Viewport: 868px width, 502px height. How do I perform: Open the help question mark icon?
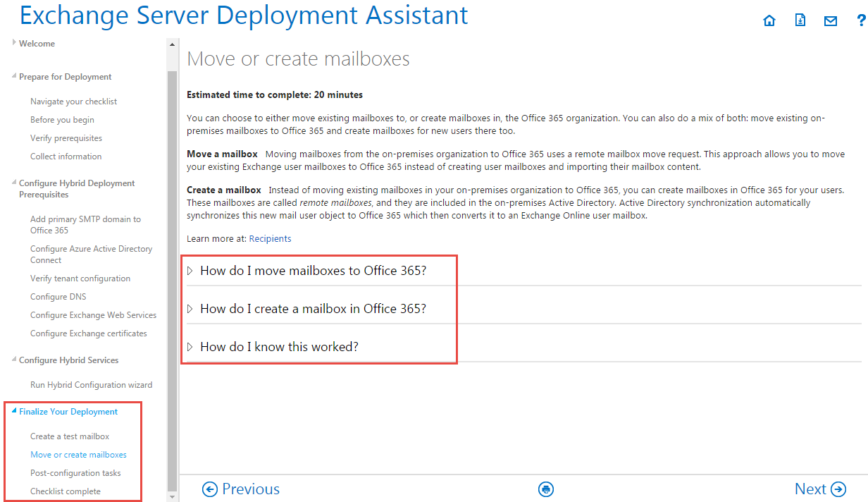pos(862,20)
